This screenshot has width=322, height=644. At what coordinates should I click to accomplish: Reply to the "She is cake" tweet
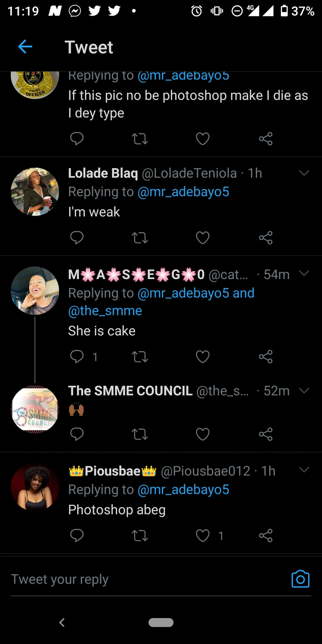pos(77,356)
